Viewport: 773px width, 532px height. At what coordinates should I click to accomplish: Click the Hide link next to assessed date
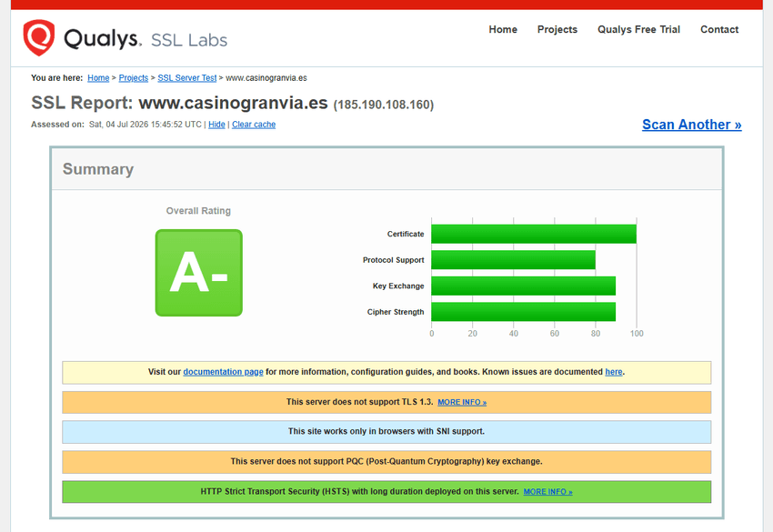[x=216, y=125]
